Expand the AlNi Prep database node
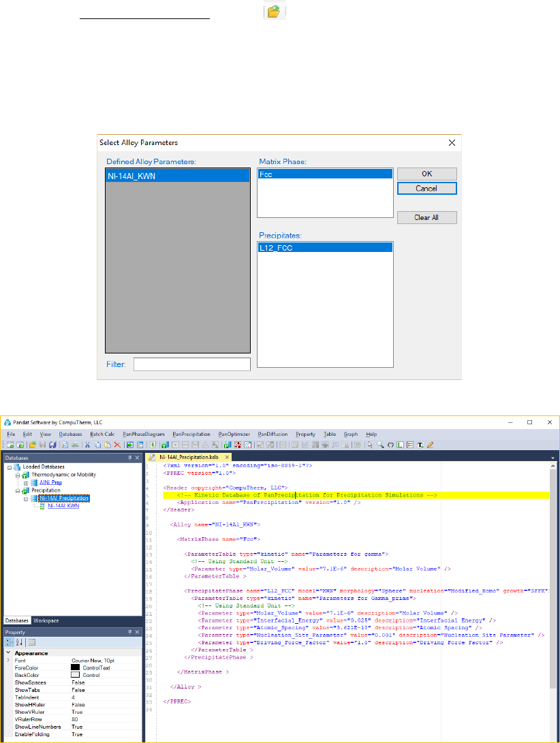This screenshot has width=560, height=743. [x=26, y=484]
